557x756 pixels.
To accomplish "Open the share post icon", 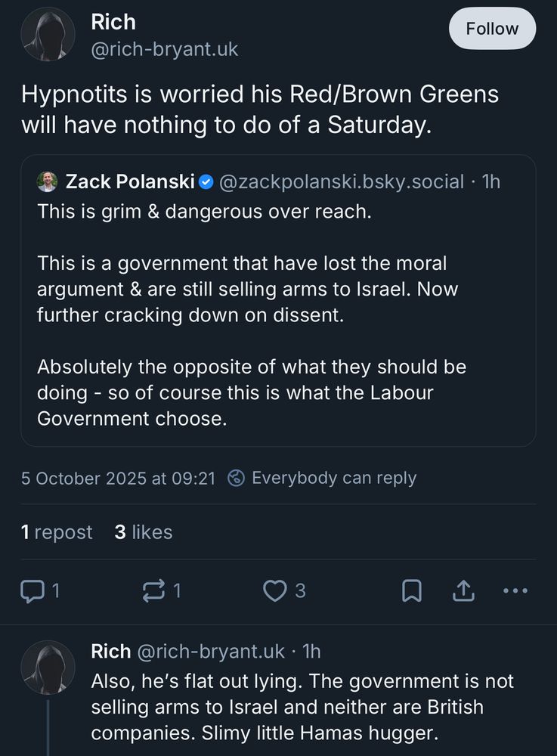I will tap(462, 591).
